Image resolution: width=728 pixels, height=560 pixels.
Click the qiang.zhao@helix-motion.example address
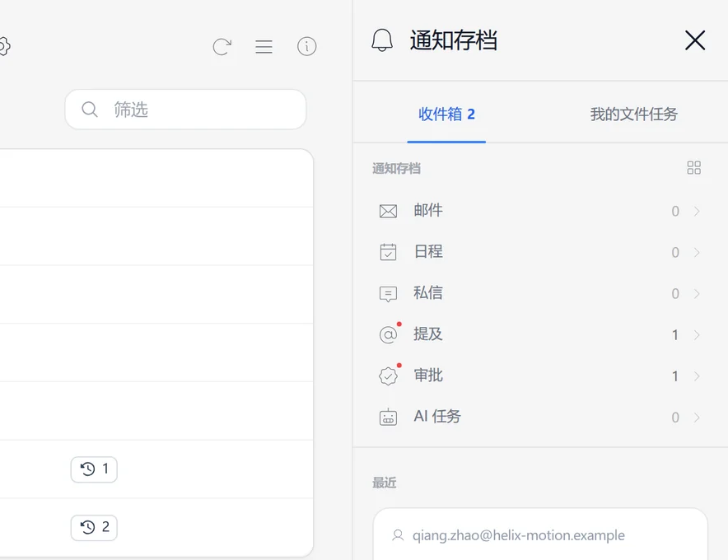pyautogui.click(x=519, y=535)
